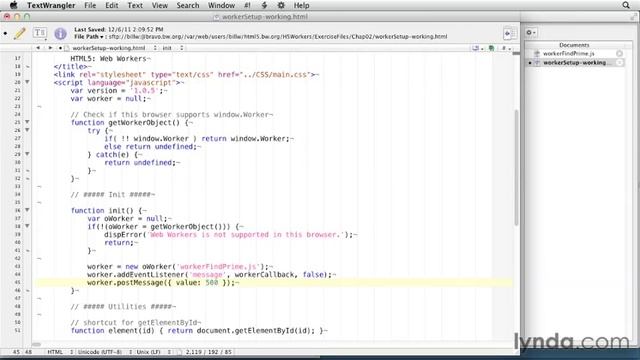Click the 'workerFindPrime.js' string on line 43
The height and width of the screenshot is (360, 640).
218,267
